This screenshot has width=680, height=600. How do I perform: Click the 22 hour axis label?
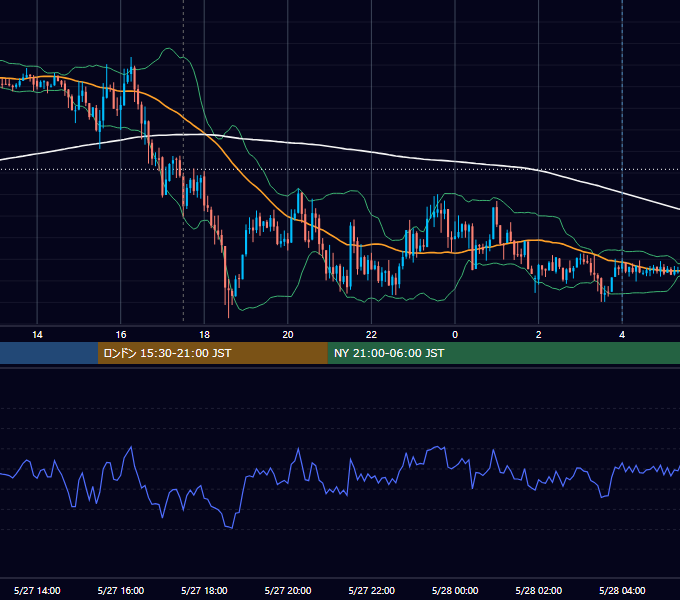pos(372,335)
